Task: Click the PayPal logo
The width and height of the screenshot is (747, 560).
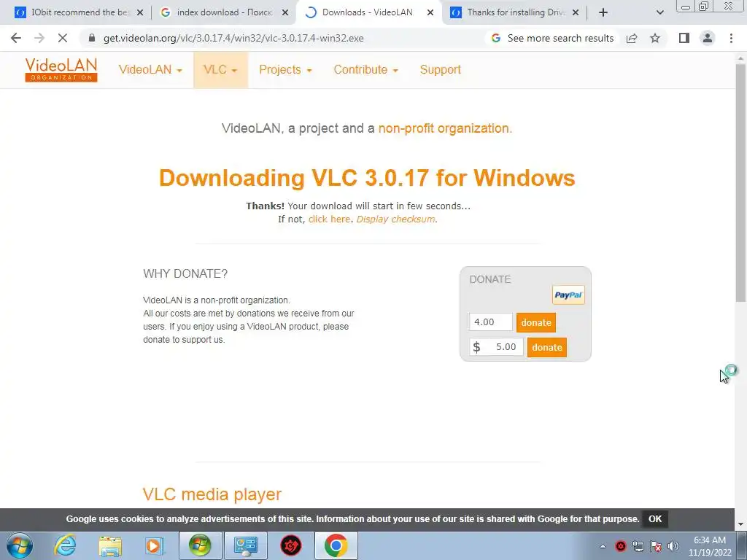Action: coord(568,295)
